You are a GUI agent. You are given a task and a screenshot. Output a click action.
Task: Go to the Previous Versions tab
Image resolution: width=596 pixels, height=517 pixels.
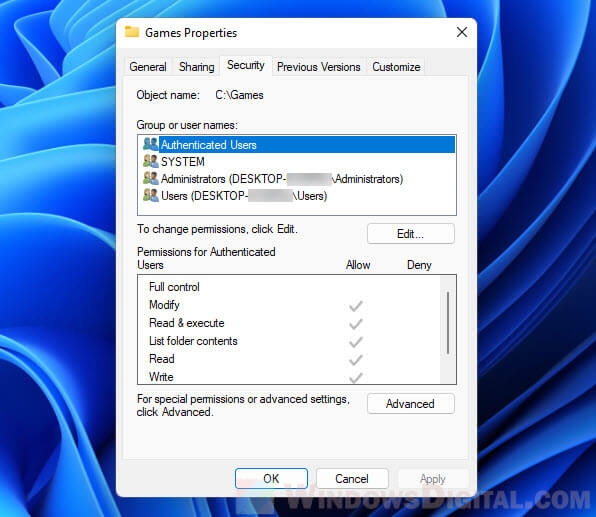click(x=319, y=67)
